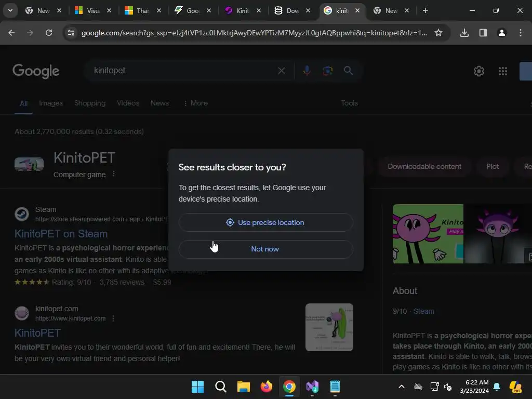Open KinitoPET kinitopet.com result title
Image resolution: width=532 pixels, height=399 pixels.
click(x=37, y=333)
